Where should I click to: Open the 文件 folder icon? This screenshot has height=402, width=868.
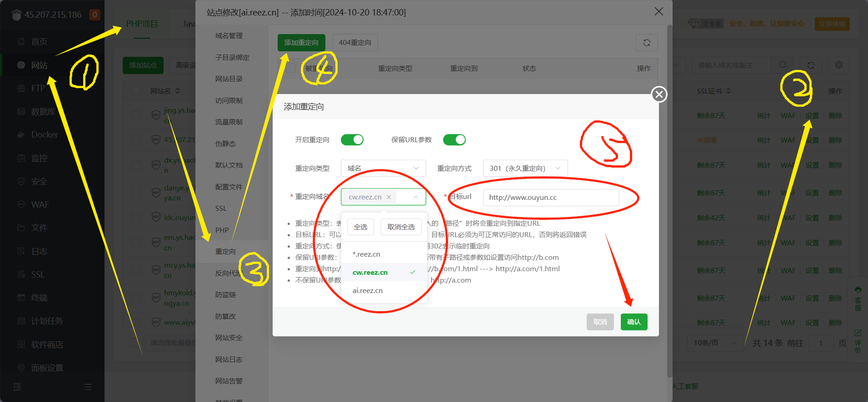21,228
